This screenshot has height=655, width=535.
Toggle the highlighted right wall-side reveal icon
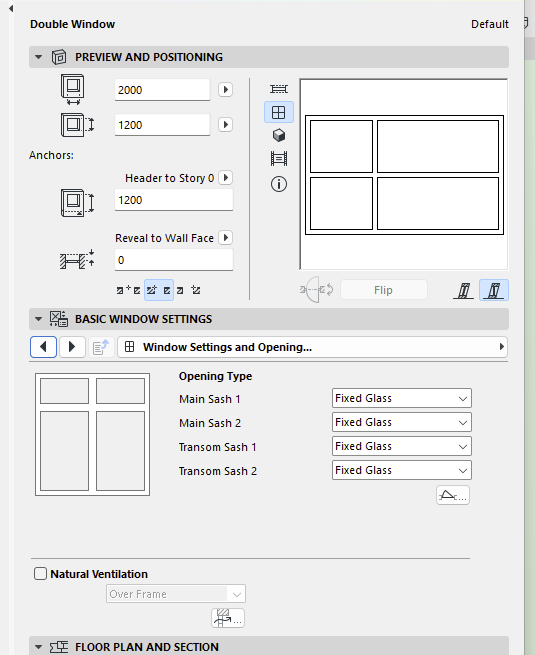pos(494,290)
